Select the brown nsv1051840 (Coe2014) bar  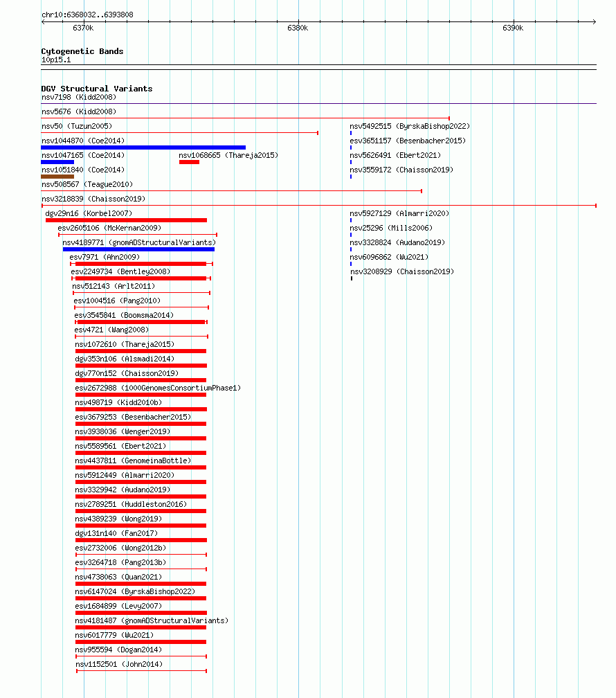(x=57, y=177)
